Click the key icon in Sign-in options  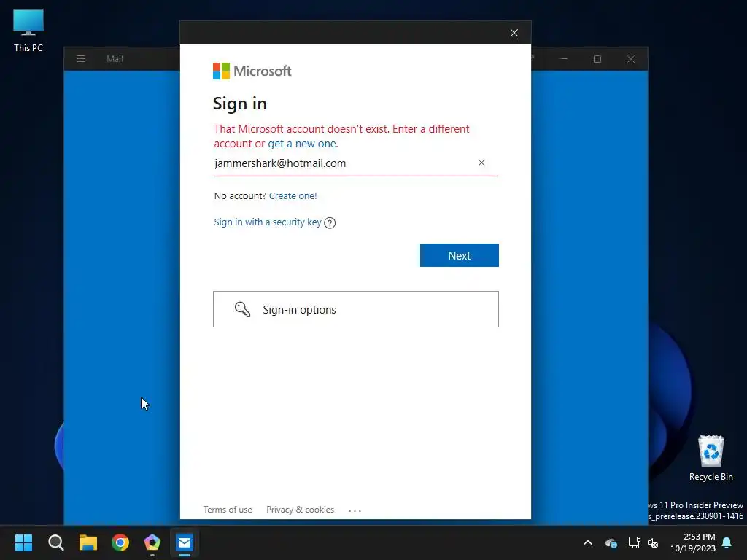click(x=242, y=309)
